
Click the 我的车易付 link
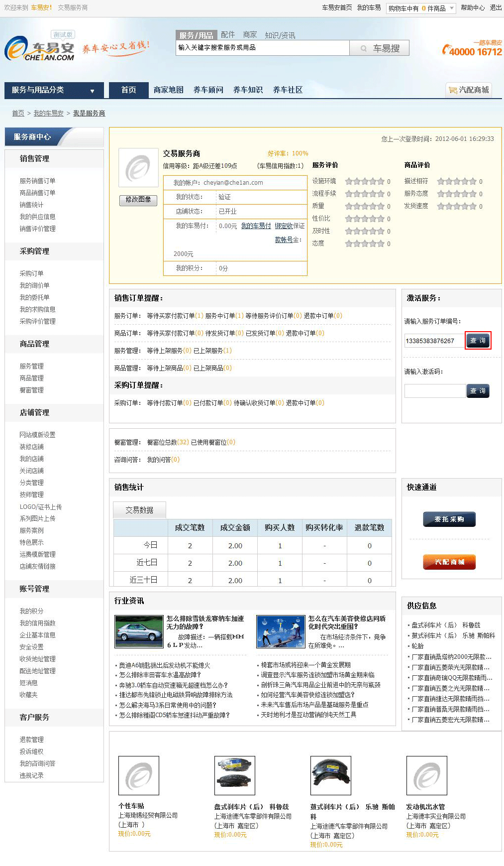(256, 226)
